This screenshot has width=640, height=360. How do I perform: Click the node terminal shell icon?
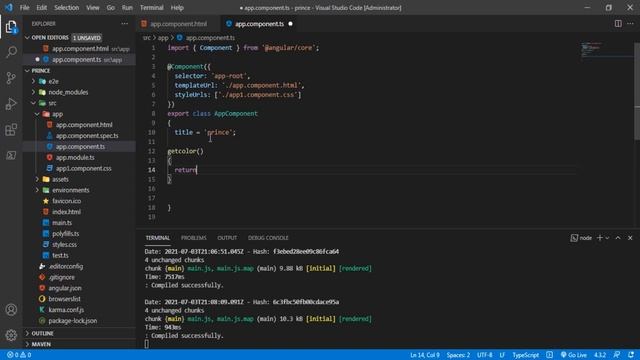574,238
